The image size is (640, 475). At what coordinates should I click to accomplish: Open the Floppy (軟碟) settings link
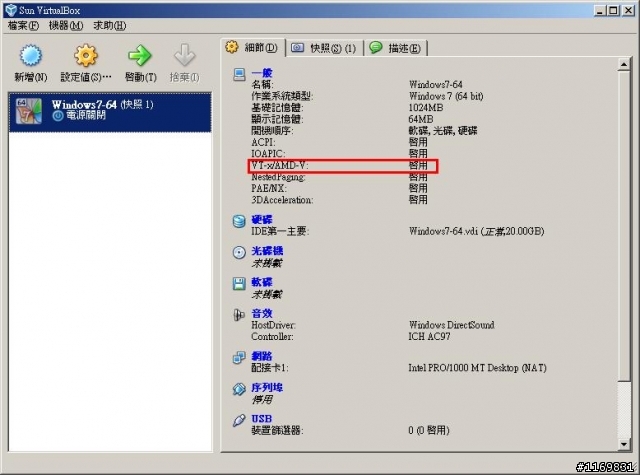tap(262, 282)
